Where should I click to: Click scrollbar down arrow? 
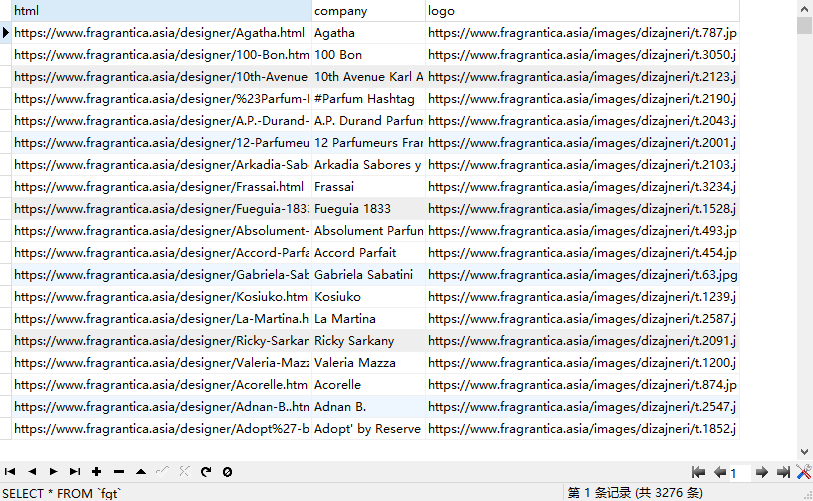804,452
